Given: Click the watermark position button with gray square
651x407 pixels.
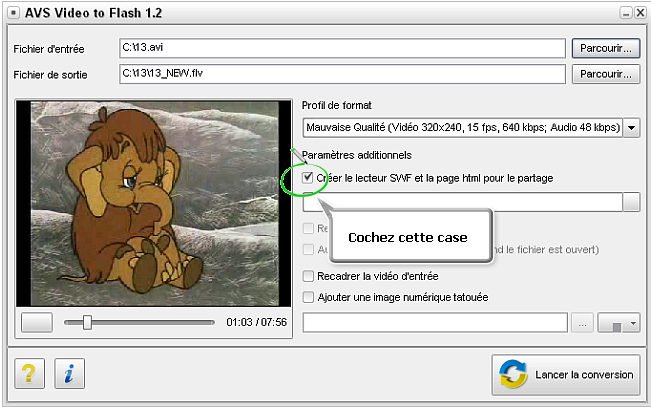Looking at the screenshot, I should pos(619,323).
